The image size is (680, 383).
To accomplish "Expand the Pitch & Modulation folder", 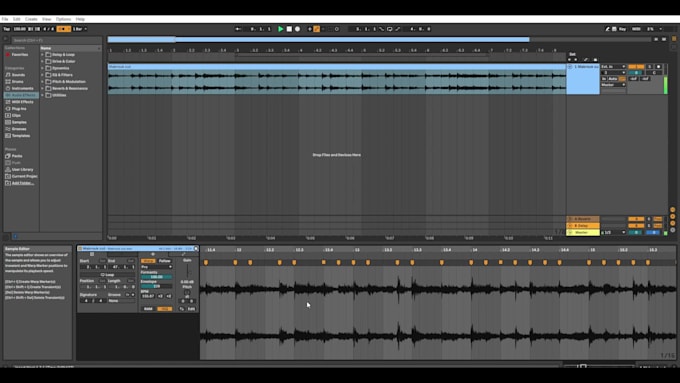I will 42,82.
